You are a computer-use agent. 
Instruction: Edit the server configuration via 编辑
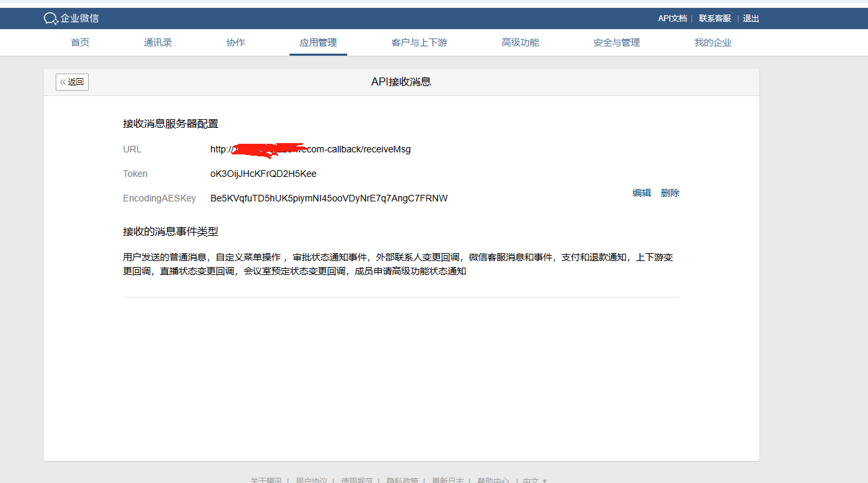pos(641,192)
